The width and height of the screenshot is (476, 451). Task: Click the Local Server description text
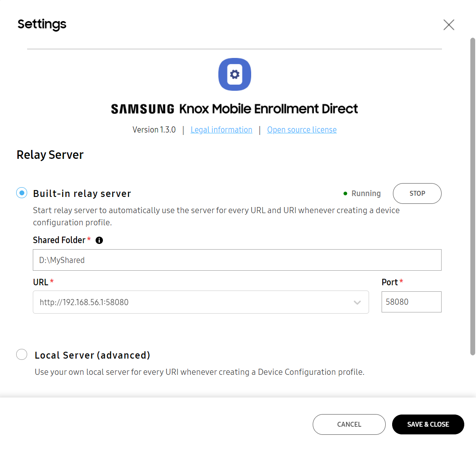coord(199,372)
